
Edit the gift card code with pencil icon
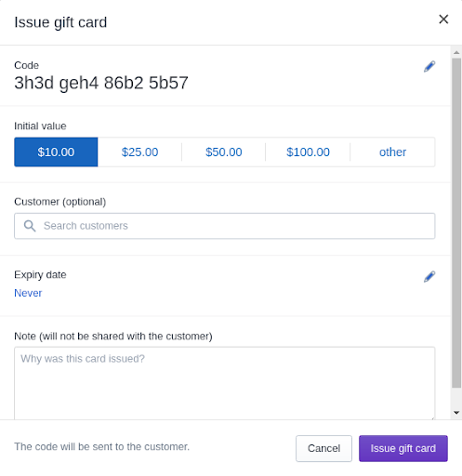pyautogui.click(x=429, y=66)
